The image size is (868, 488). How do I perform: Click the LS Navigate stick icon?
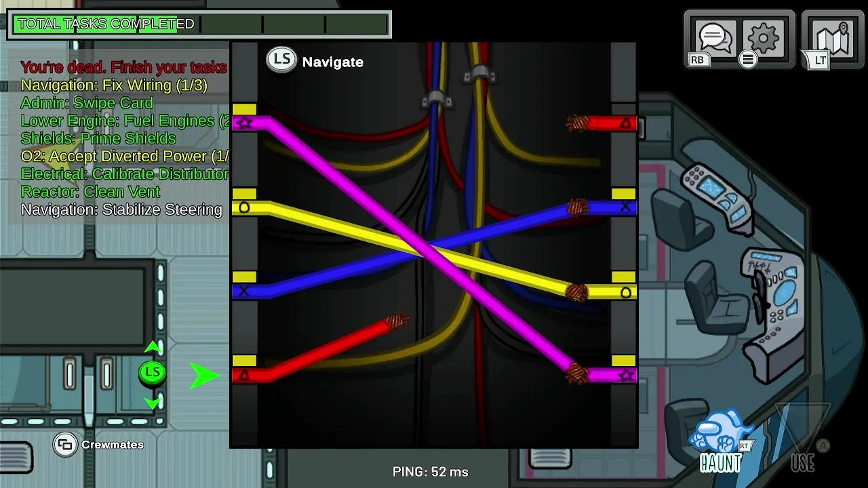click(x=281, y=60)
